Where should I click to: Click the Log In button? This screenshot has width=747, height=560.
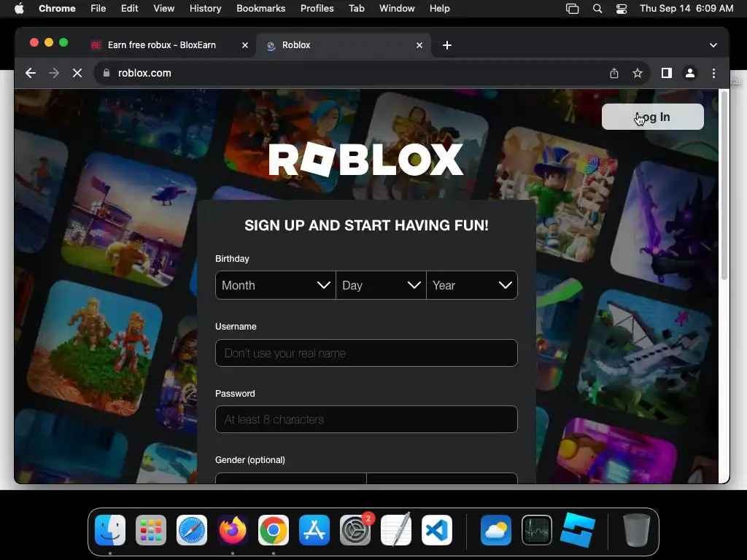coord(653,117)
